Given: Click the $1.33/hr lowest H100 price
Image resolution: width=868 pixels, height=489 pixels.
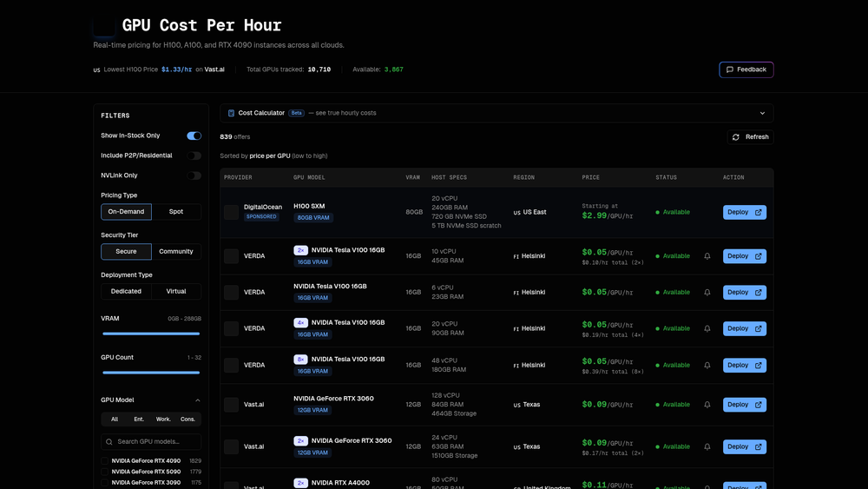Looking at the screenshot, I should [x=176, y=69].
